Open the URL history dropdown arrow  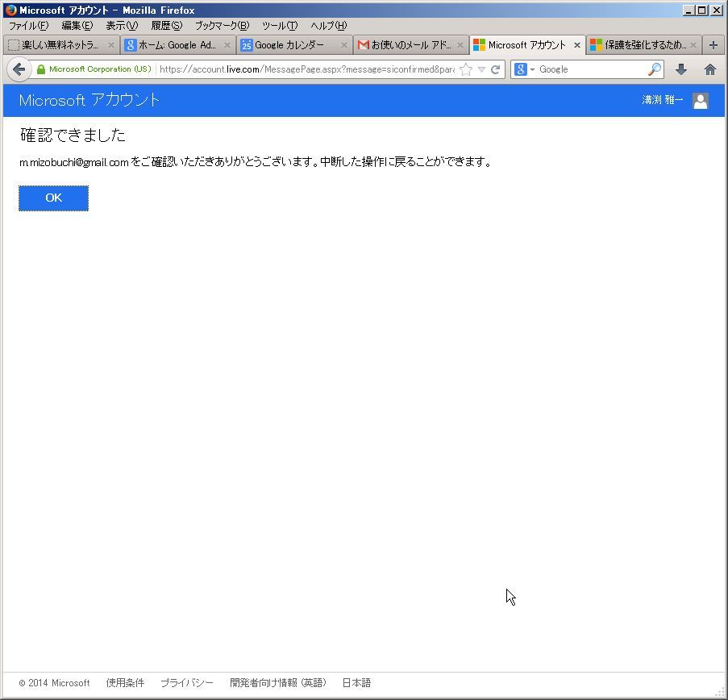click(x=481, y=69)
